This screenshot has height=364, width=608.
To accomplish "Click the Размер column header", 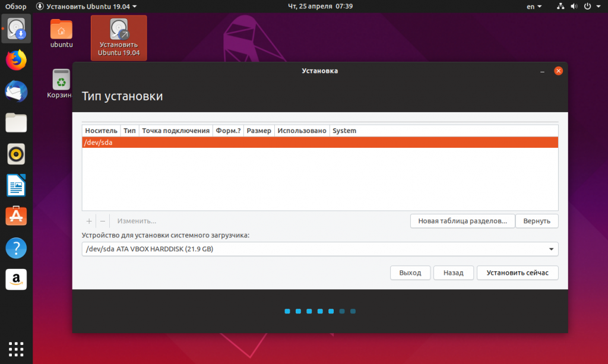I will coord(259,131).
